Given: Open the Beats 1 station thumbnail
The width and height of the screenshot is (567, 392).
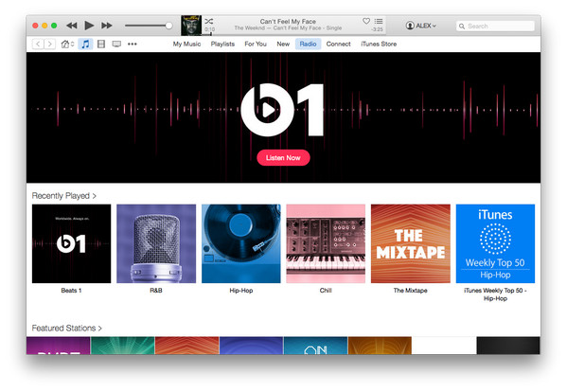Looking at the screenshot, I should coord(71,243).
